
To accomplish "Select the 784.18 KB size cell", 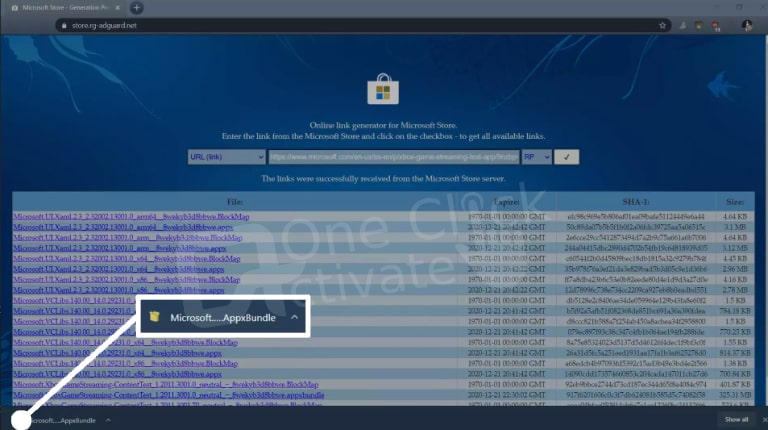I will [735, 311].
